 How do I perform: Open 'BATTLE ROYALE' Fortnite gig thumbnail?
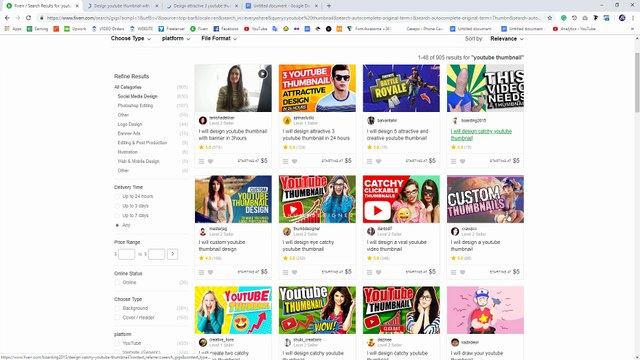pyautogui.click(x=401, y=88)
